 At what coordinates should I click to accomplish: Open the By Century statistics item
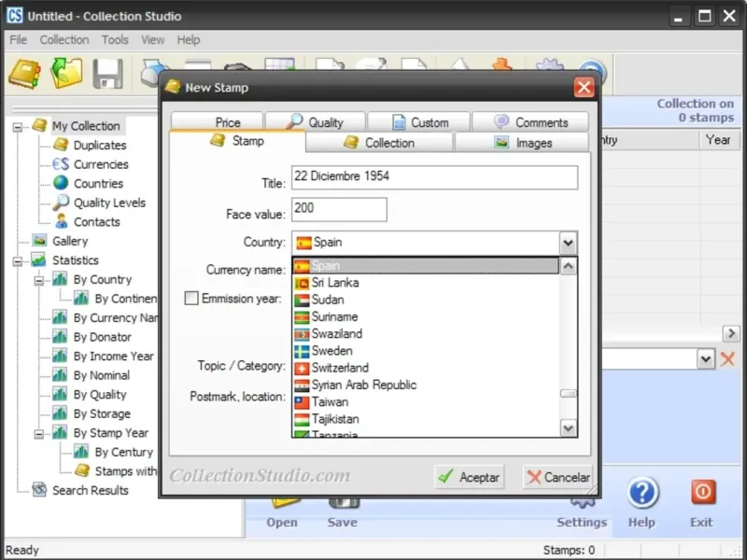(123, 452)
